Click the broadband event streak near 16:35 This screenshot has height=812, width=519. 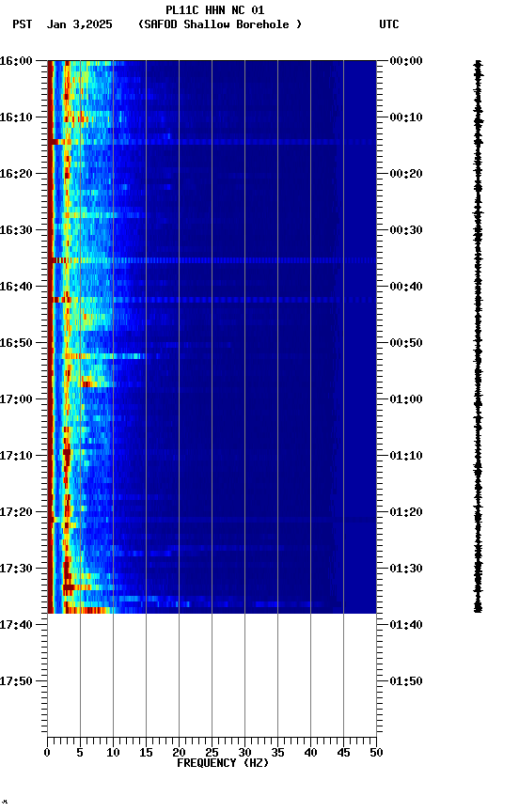point(212,260)
